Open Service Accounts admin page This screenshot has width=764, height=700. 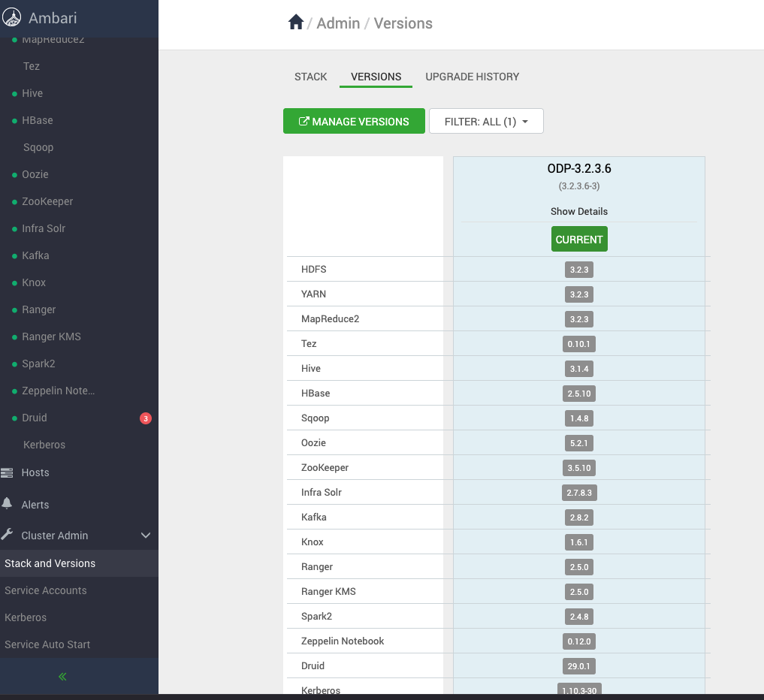pos(46,590)
